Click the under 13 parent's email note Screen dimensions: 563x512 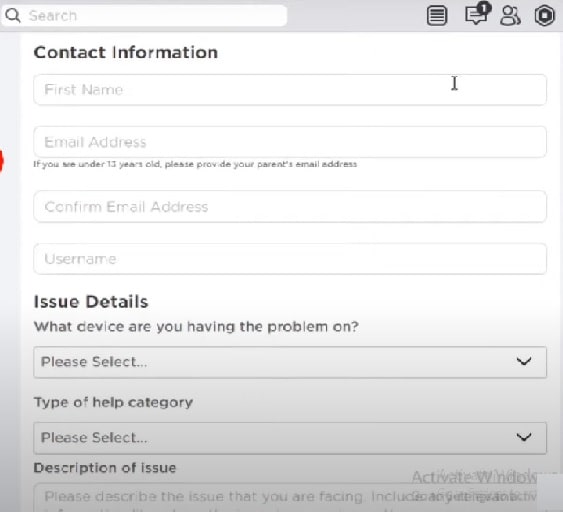195,164
